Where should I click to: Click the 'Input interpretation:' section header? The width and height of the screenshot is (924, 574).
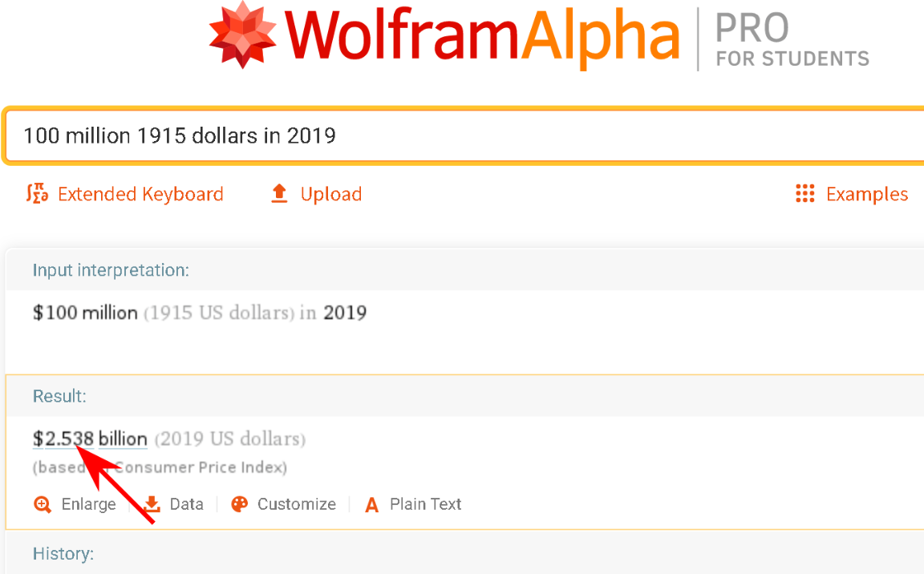click(x=111, y=270)
